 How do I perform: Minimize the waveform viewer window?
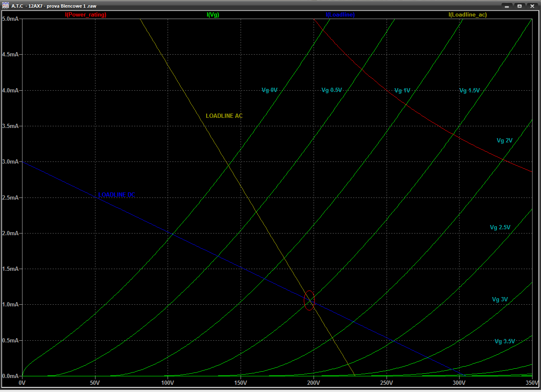506,6
